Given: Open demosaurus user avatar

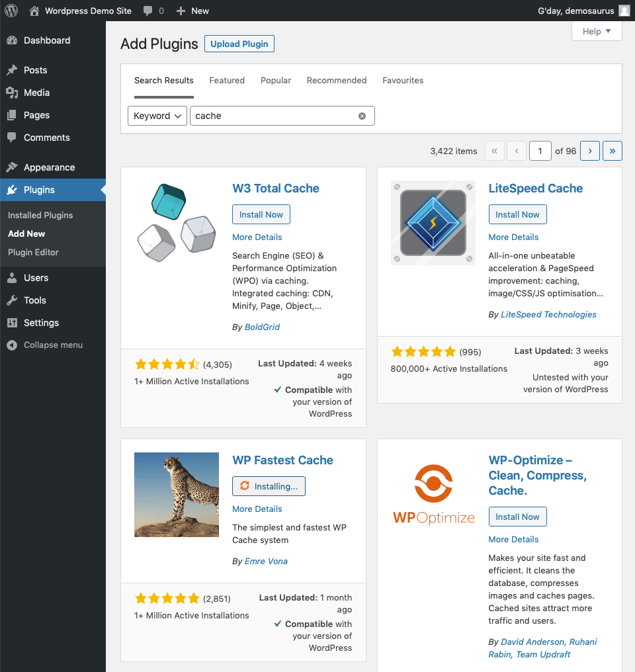Looking at the screenshot, I should point(624,11).
